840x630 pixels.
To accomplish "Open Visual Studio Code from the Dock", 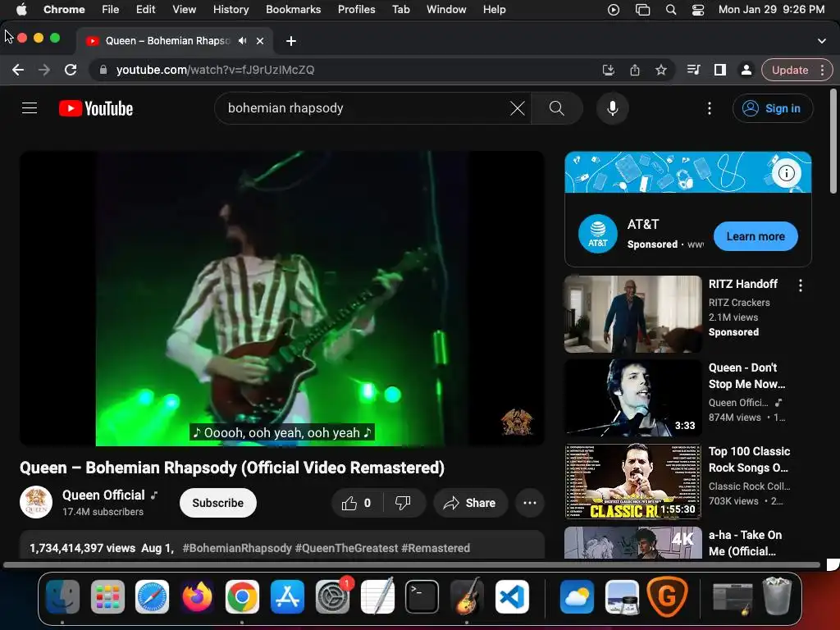I will [x=512, y=596].
